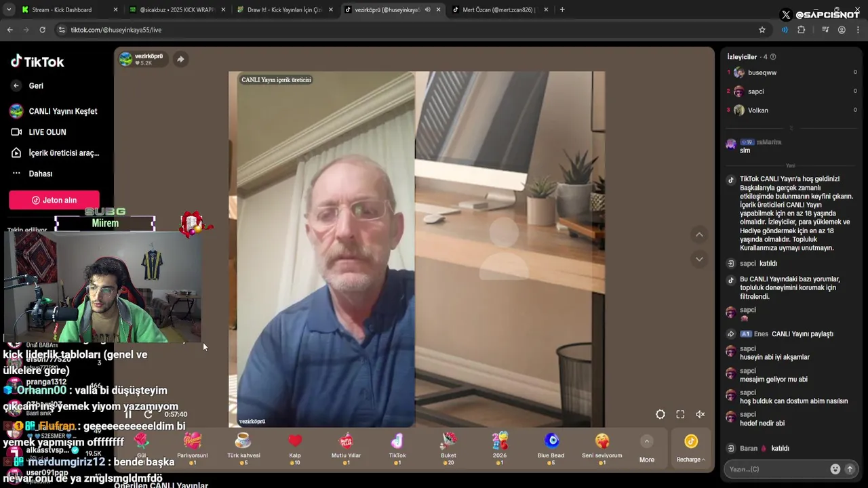Mute the vezirköprü tab audio icon
The height and width of the screenshot is (488, 868).
tap(427, 9)
